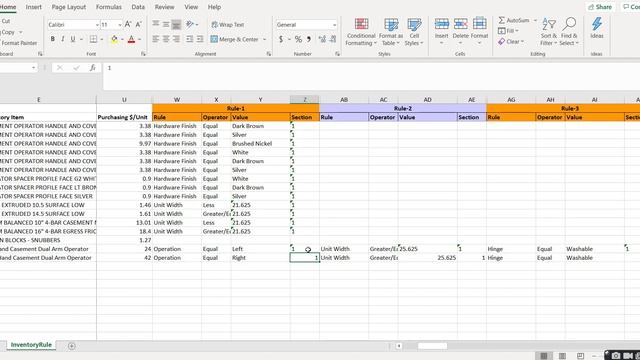Expand the Name Box dropdown
640x360 pixels.
[33, 68]
